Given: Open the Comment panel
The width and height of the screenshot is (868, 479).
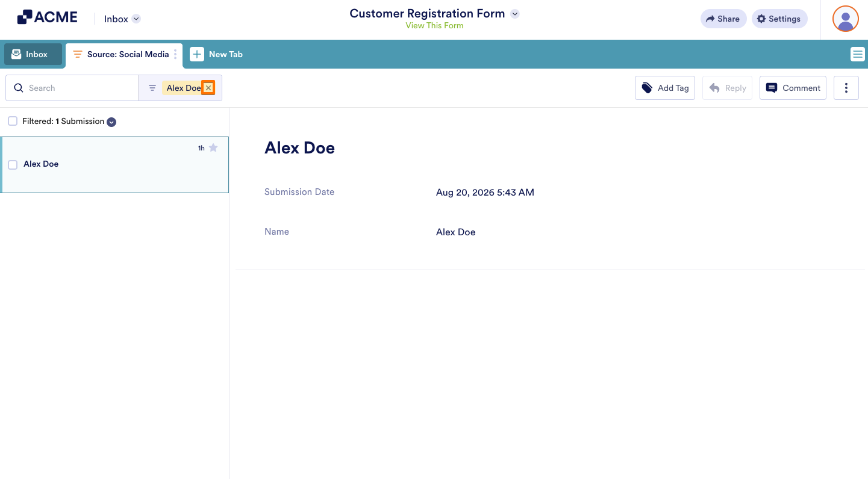Looking at the screenshot, I should coord(793,88).
